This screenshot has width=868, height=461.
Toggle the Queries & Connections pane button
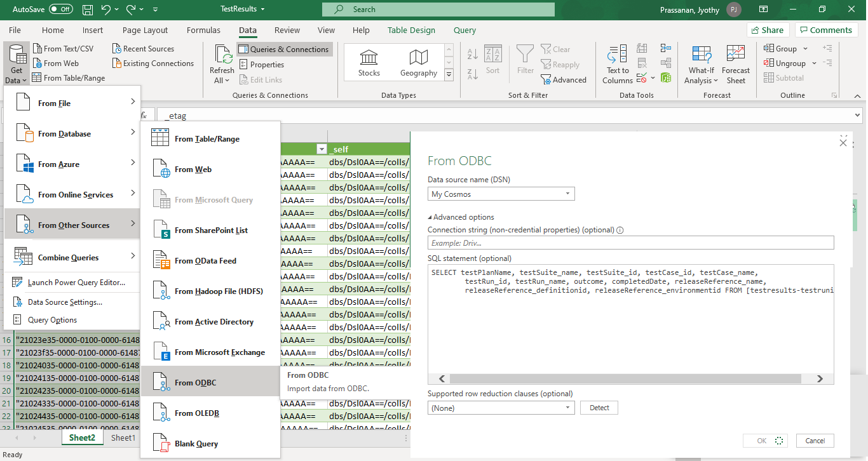(x=284, y=50)
